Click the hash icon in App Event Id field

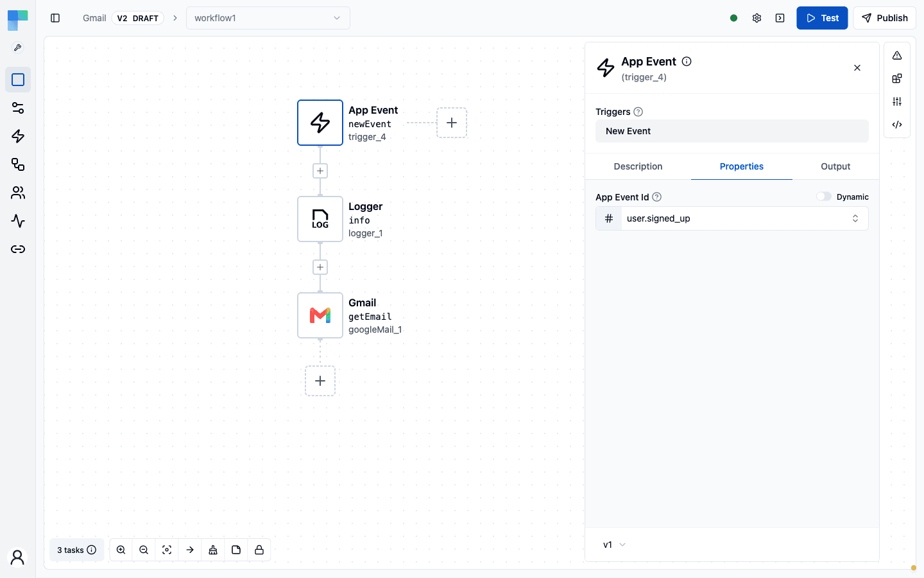(x=609, y=218)
